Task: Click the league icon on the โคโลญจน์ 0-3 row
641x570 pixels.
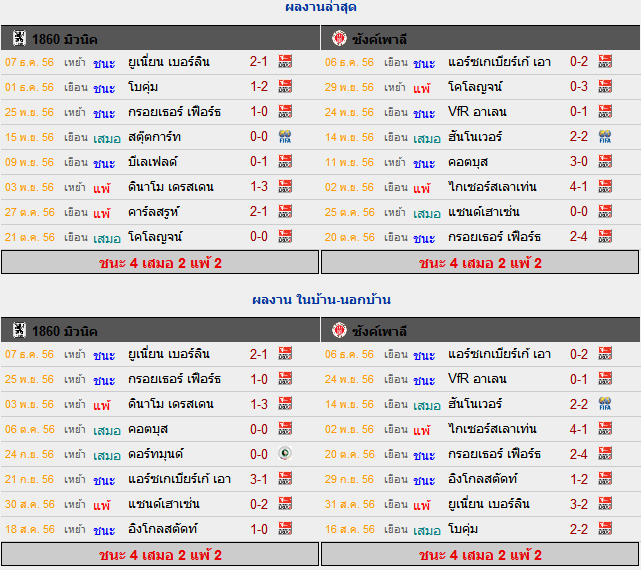Action: pyautogui.click(x=605, y=87)
